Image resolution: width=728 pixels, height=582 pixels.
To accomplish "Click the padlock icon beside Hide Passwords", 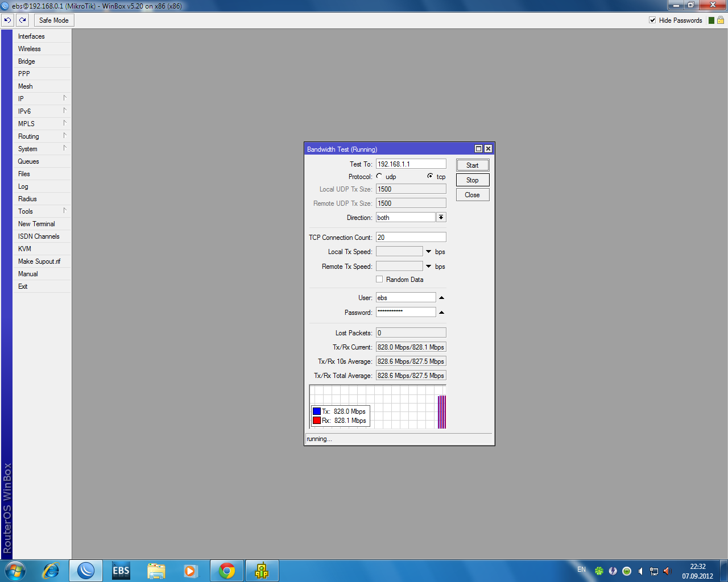I will [x=721, y=20].
